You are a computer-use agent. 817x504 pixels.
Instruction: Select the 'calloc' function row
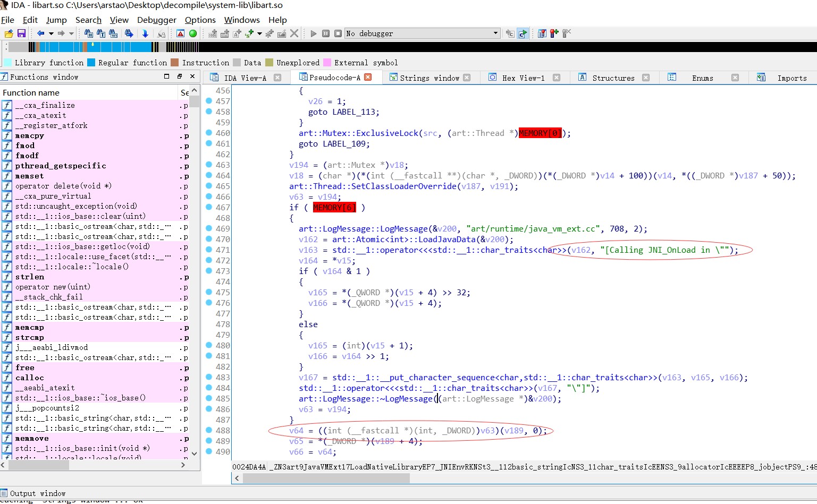[96, 378]
